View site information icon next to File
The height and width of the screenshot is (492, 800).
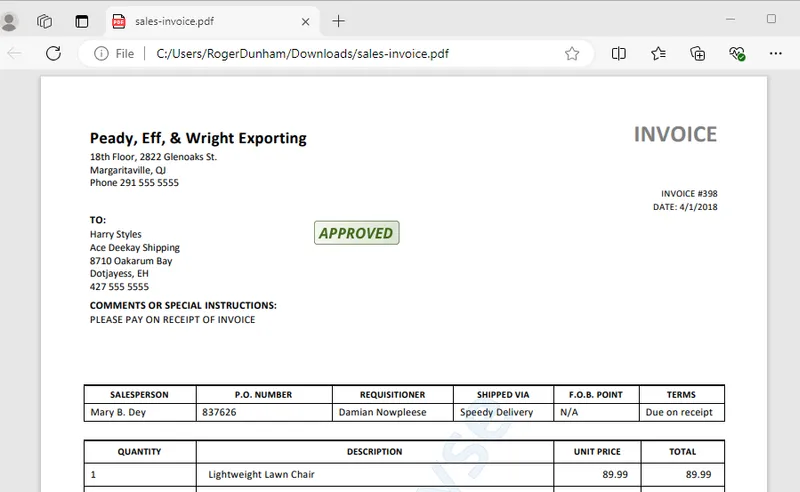pyautogui.click(x=101, y=53)
